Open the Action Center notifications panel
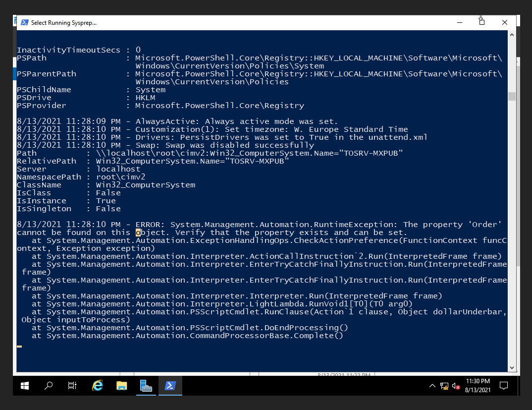This screenshot has width=532, height=410. 504,386
